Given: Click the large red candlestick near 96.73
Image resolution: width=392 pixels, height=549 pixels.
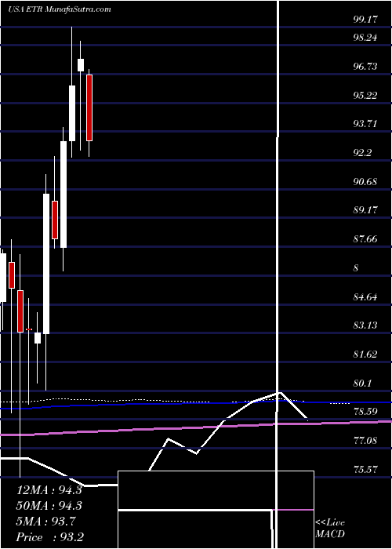Looking at the screenshot, I should pos(89,108).
